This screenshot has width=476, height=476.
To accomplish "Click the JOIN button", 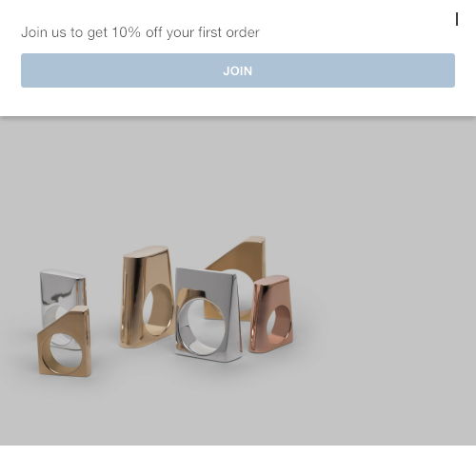I will click(238, 70).
